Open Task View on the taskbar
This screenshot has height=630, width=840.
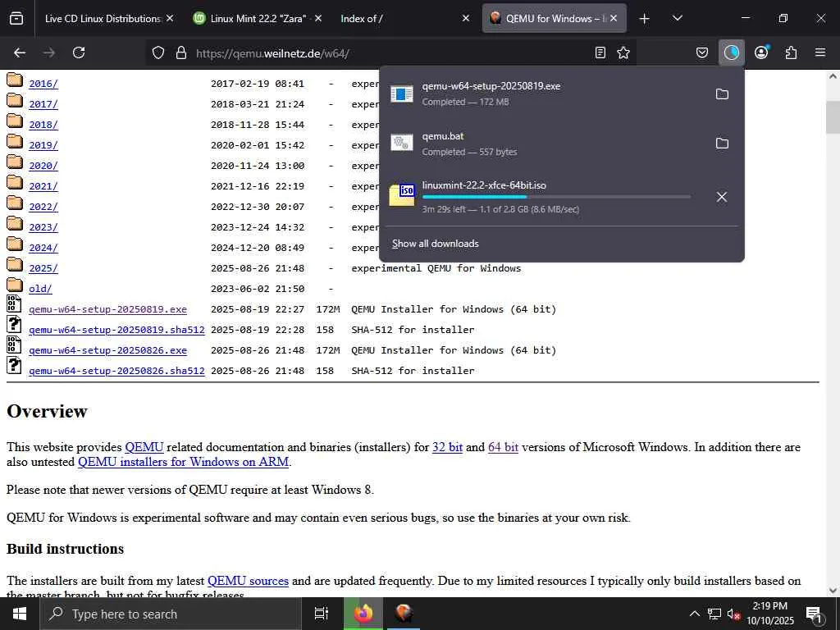pyautogui.click(x=322, y=614)
